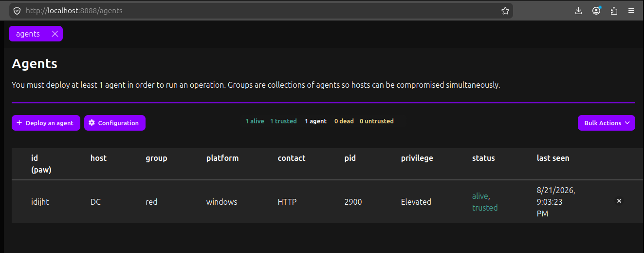
Task: Click the 'Elevated' privilege cell
Action: click(416, 202)
